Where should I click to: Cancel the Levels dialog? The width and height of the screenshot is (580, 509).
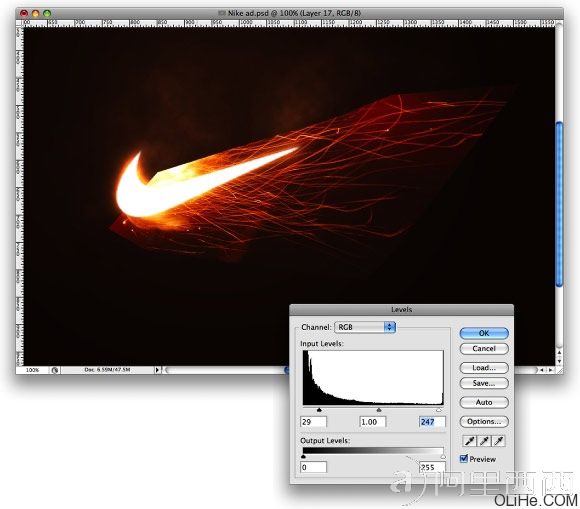484,348
